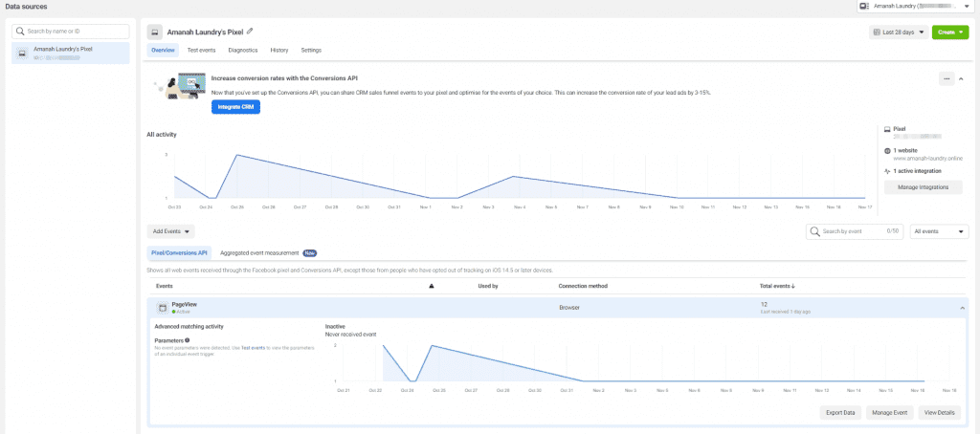Click the info icon next to Parameters
This screenshot has height=434, width=980.
click(x=188, y=340)
